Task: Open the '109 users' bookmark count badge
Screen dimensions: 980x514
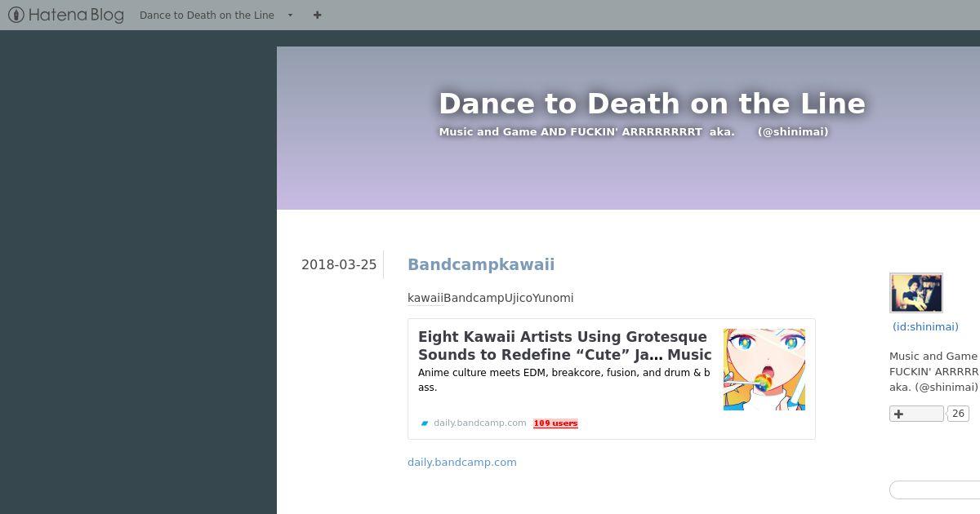Action: [555, 423]
